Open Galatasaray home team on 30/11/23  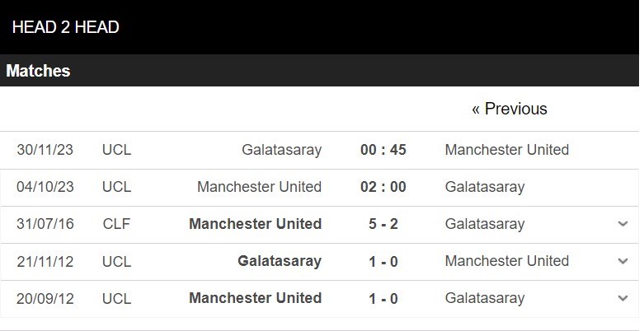tap(281, 150)
